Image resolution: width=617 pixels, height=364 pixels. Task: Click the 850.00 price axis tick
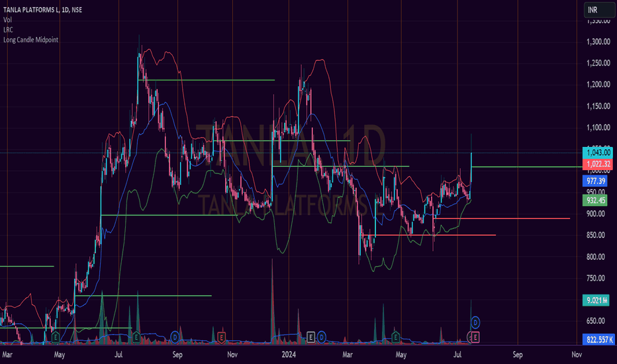click(x=596, y=235)
